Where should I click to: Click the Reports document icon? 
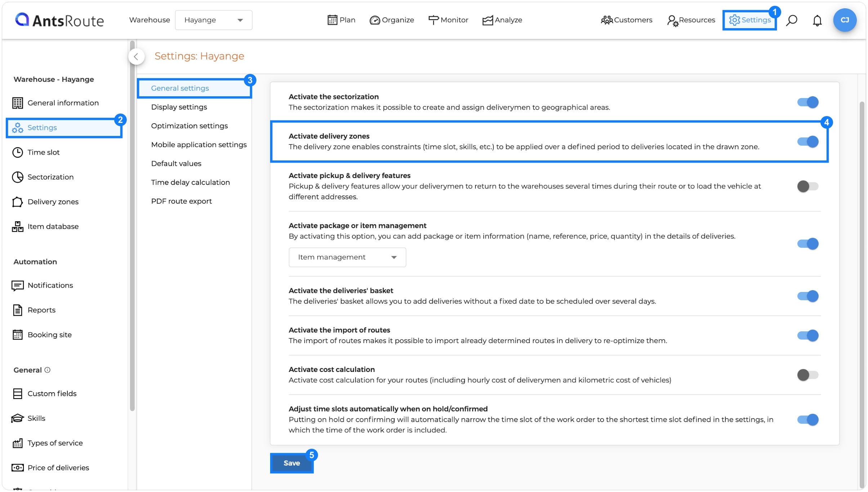(x=17, y=310)
